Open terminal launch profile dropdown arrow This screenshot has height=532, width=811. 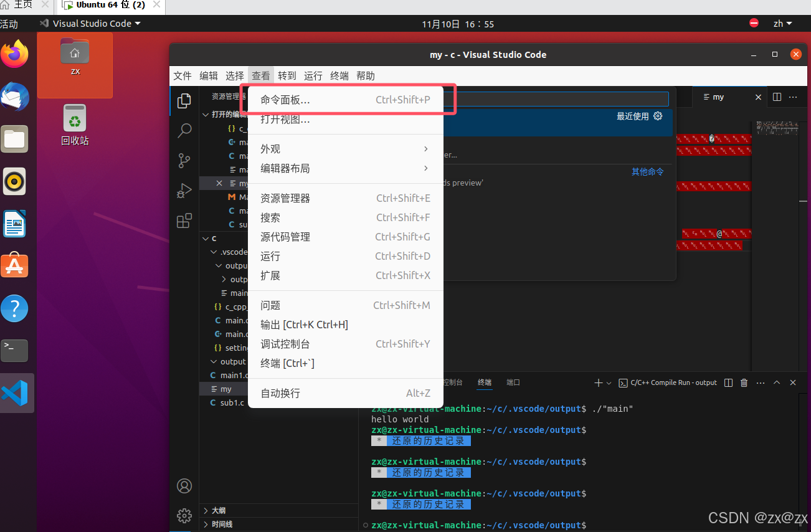click(609, 382)
